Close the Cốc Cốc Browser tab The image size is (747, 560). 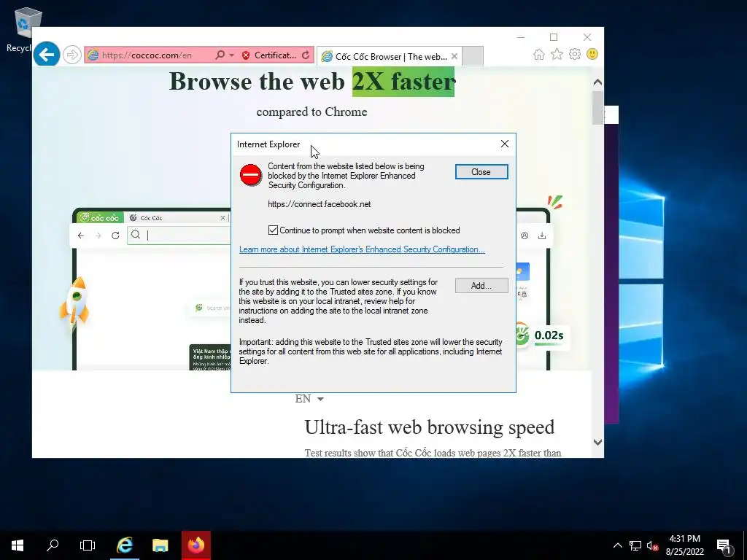pos(454,56)
